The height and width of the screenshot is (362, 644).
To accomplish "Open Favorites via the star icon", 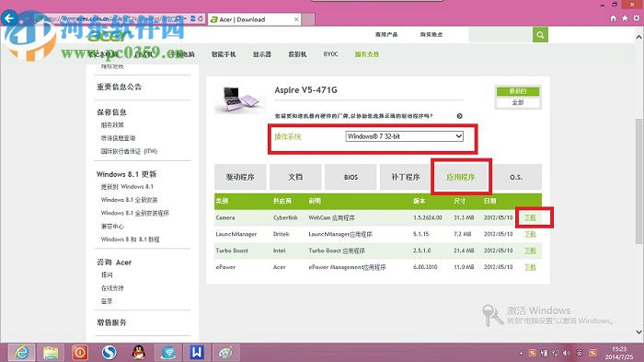I will [x=625, y=18].
